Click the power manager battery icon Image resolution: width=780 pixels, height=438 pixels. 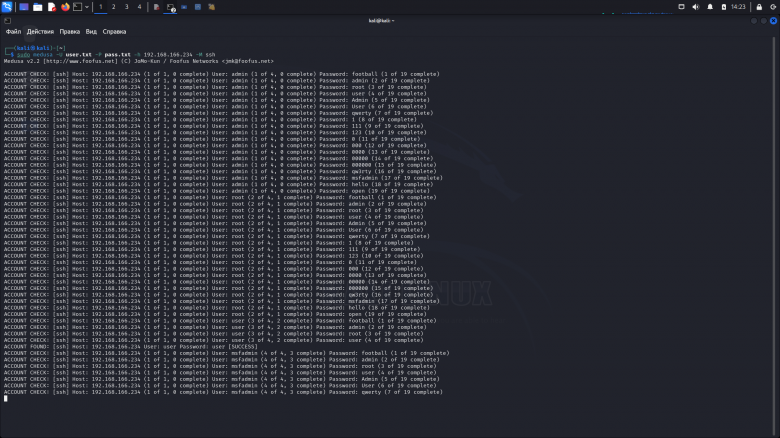[724, 7]
